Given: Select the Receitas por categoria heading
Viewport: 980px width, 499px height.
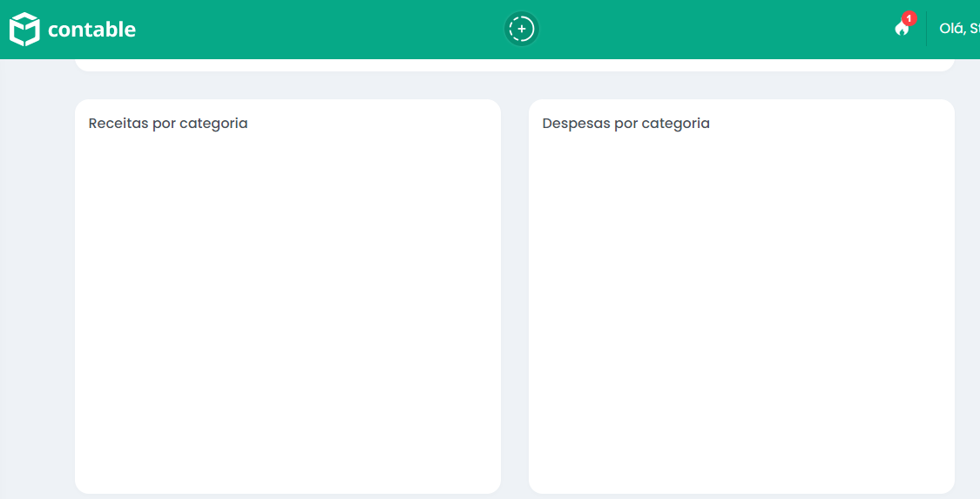Looking at the screenshot, I should (x=168, y=123).
